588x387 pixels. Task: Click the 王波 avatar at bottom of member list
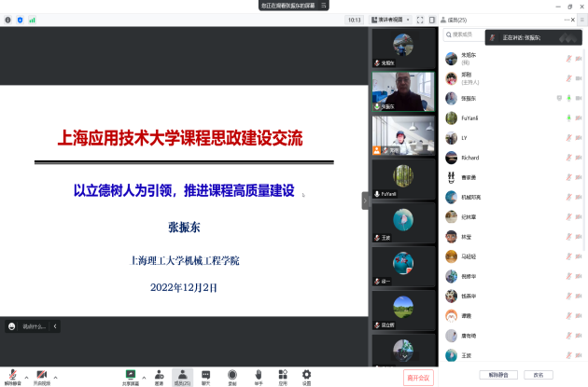coord(451,355)
